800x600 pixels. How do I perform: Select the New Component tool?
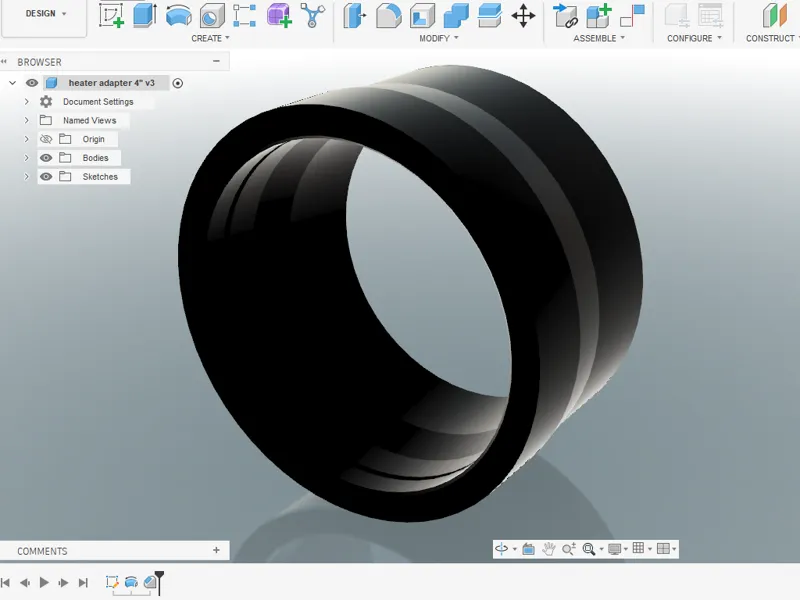(x=598, y=15)
